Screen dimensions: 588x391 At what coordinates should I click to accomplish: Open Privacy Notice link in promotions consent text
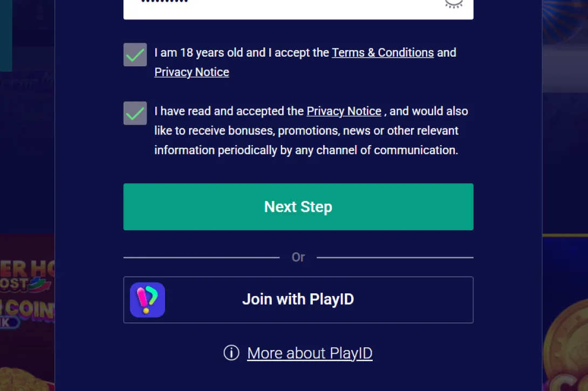point(344,111)
